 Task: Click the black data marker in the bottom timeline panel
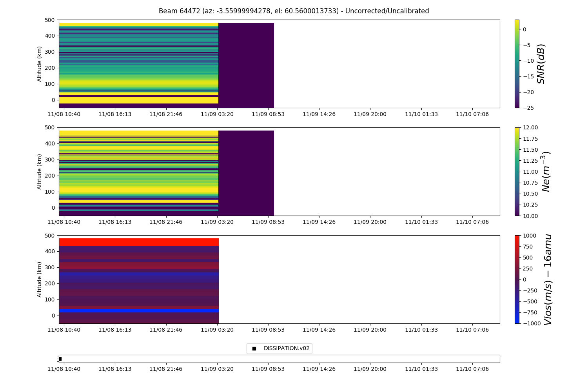60,359
